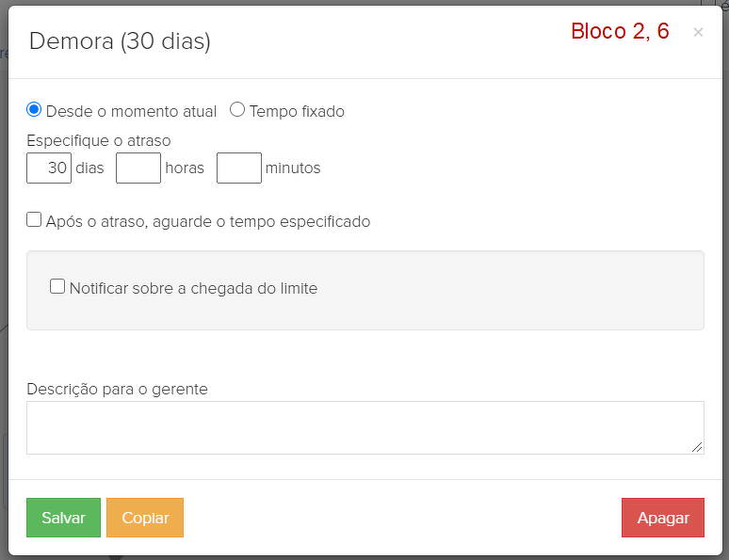This screenshot has width=729, height=560.
Task: Click the description text area resize handle
Action: click(697, 448)
